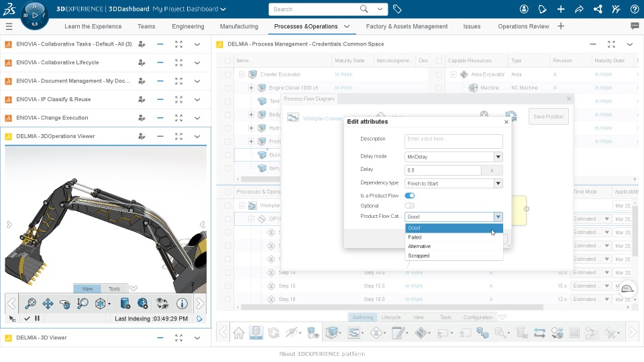This screenshot has height=362, width=644.
Task: Minimize the DELMIA 3D Viewer widget
Action: point(160,338)
